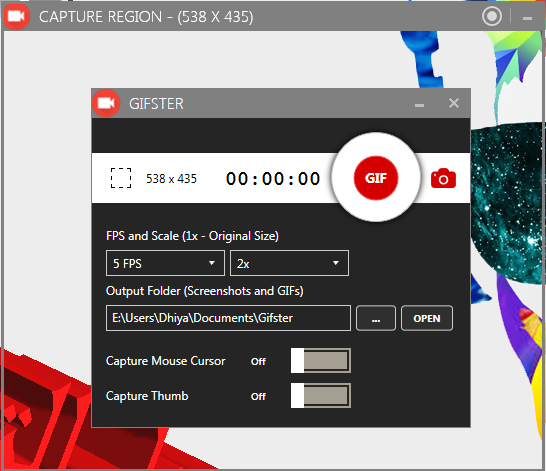Click the CAPTURE REGION title text
This screenshot has width=546, height=471.
(x=146, y=17)
